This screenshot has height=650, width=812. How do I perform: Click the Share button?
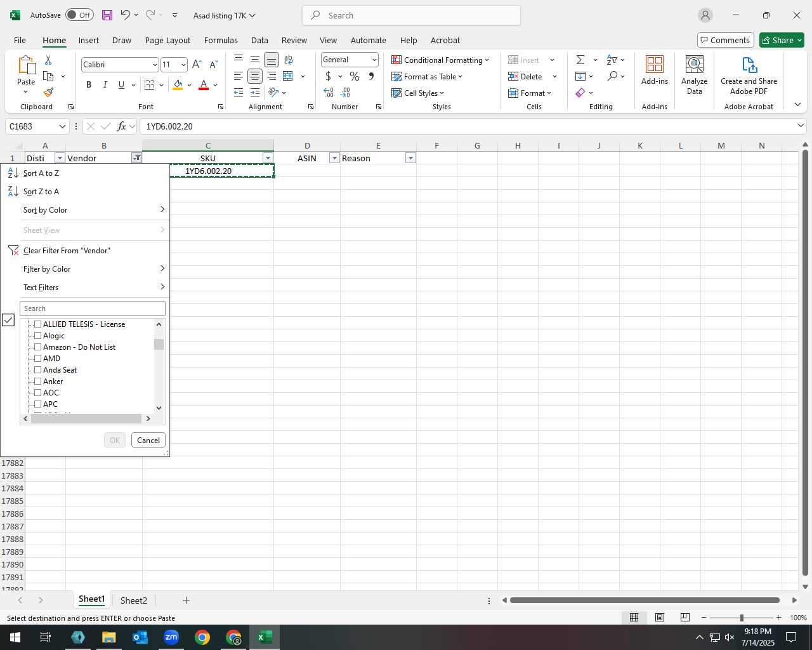pyautogui.click(x=782, y=40)
